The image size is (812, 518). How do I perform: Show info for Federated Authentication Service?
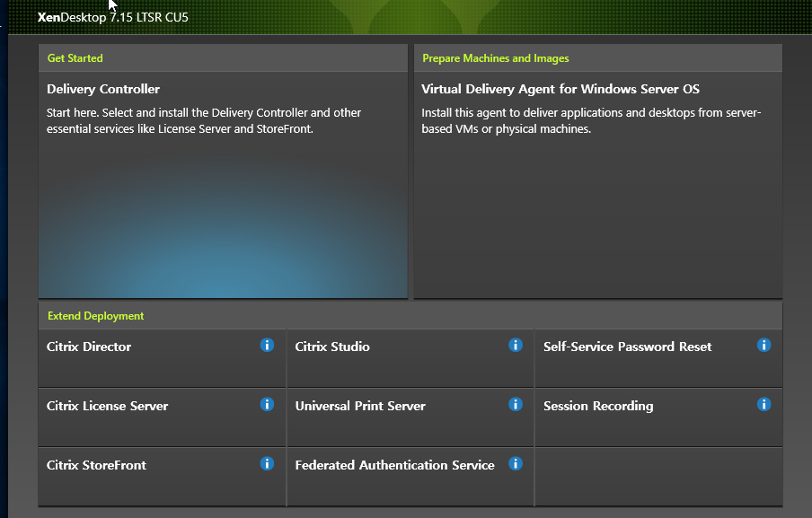pos(516,463)
